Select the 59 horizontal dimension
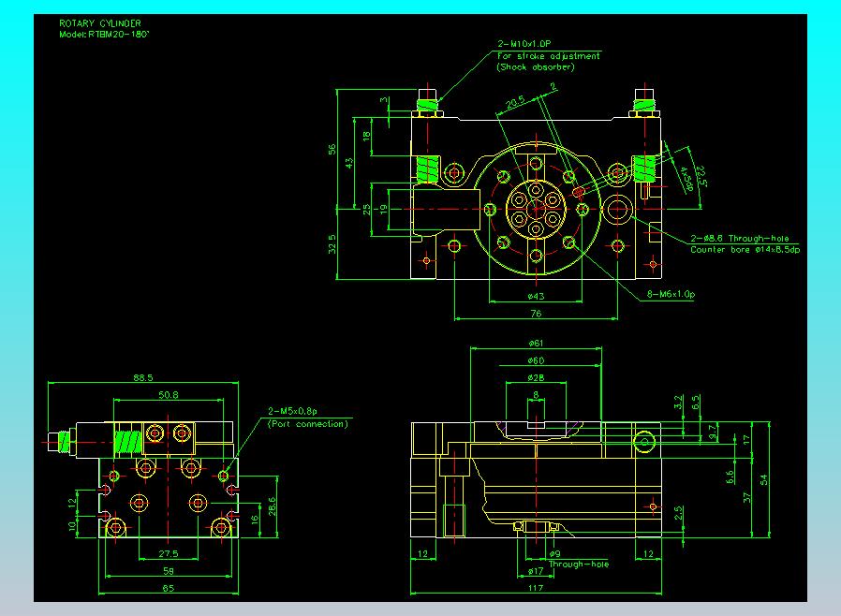This screenshot has height=616, width=841. point(169,571)
